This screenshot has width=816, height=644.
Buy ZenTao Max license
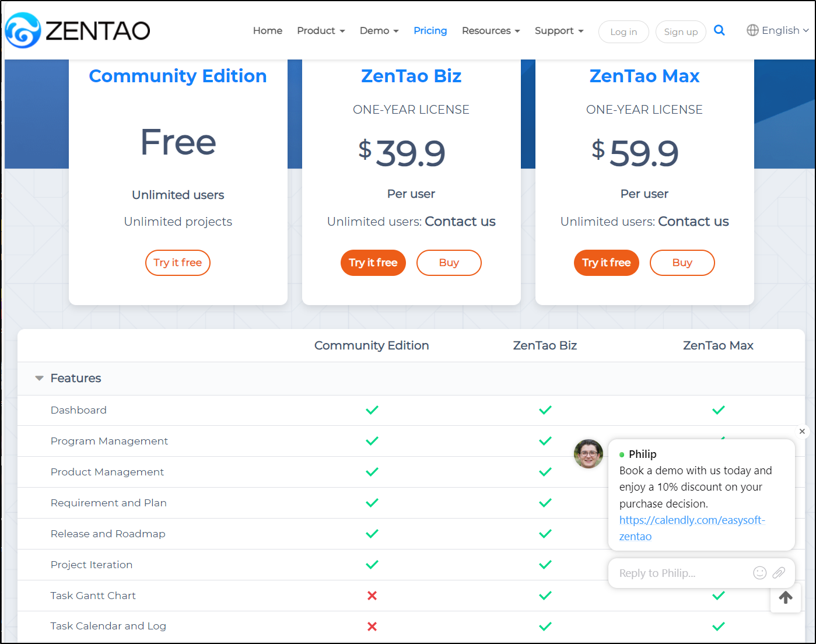[682, 262]
